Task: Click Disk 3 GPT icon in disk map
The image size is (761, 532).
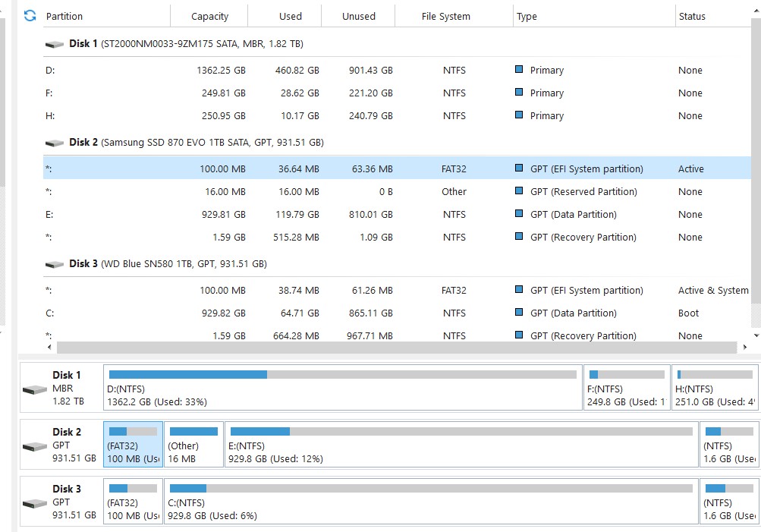Action: pyautogui.click(x=34, y=503)
